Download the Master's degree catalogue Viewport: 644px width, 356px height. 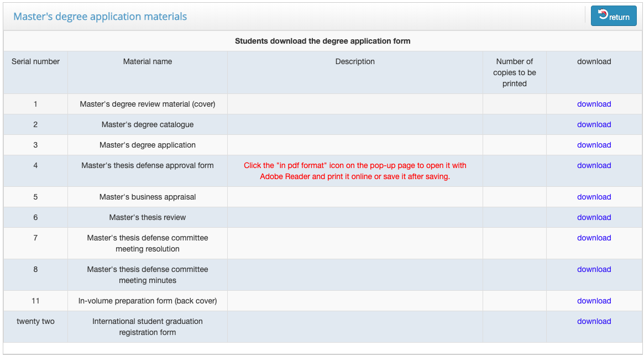[x=594, y=124]
